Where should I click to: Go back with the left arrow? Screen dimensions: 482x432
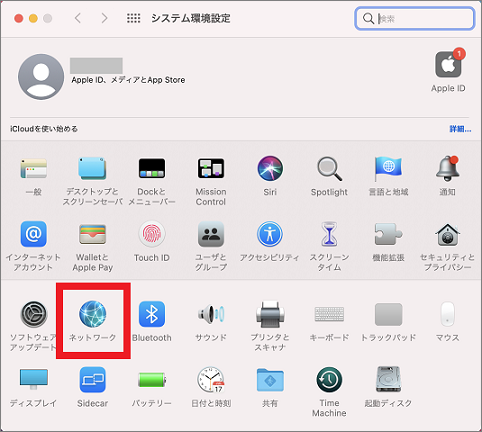pos(78,18)
